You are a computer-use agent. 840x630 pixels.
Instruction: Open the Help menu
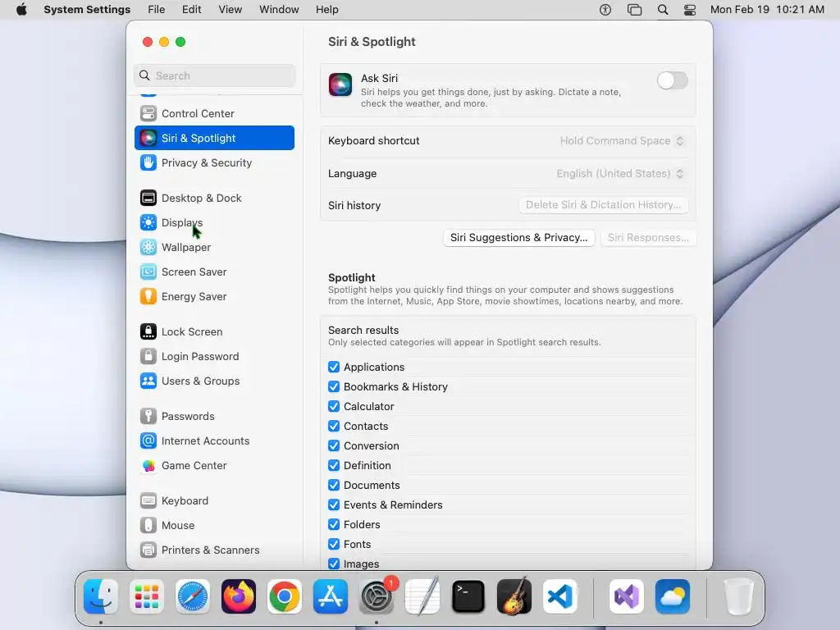tap(326, 10)
